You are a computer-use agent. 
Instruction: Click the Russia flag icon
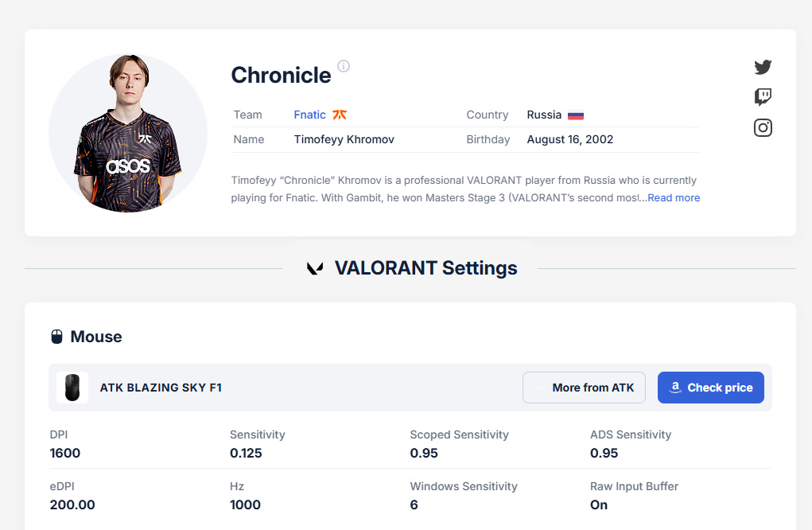click(x=576, y=115)
